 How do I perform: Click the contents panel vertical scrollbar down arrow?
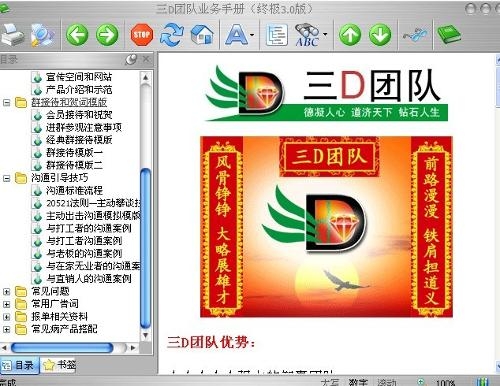(145, 335)
